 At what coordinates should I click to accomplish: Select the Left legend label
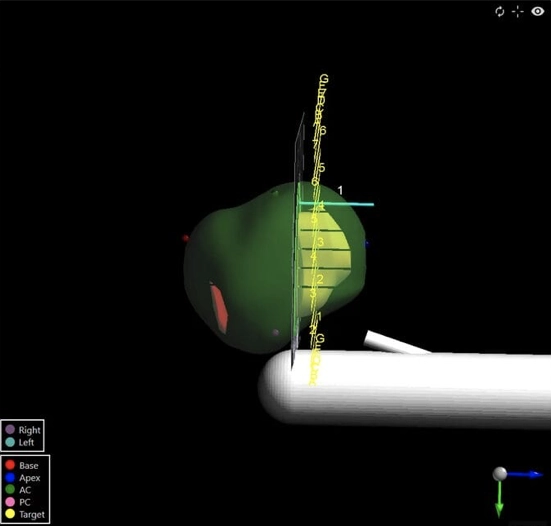pyautogui.click(x=26, y=442)
